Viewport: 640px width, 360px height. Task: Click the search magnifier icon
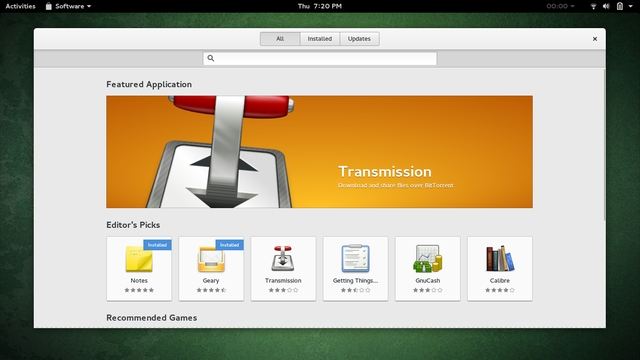click(211, 58)
